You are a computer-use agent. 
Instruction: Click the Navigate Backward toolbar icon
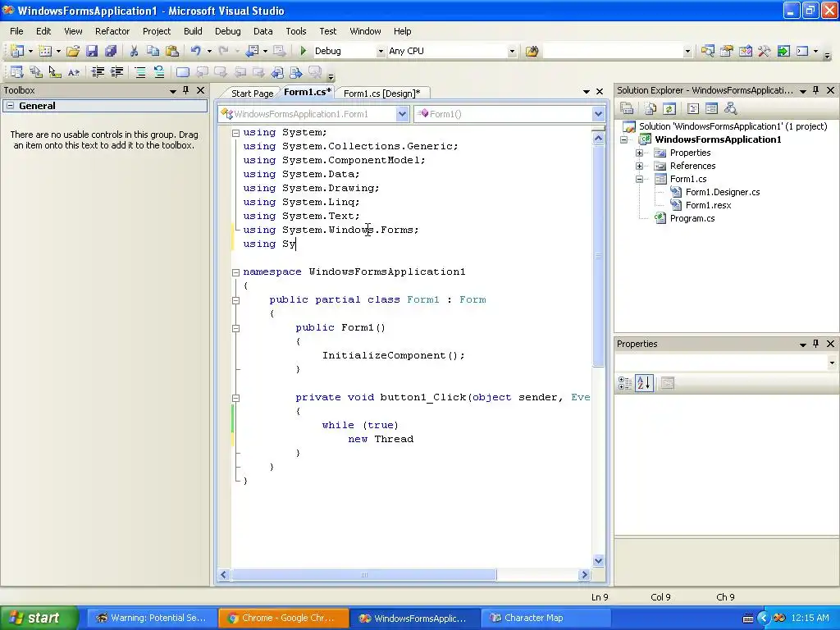click(253, 51)
